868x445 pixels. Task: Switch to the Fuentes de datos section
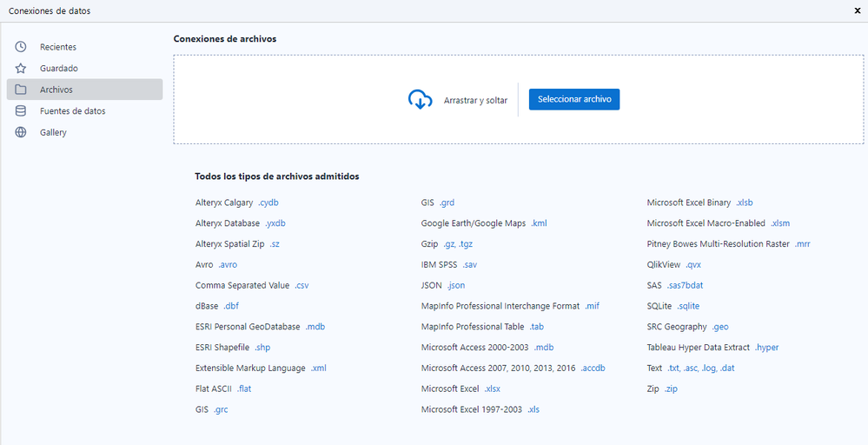pyautogui.click(x=72, y=111)
